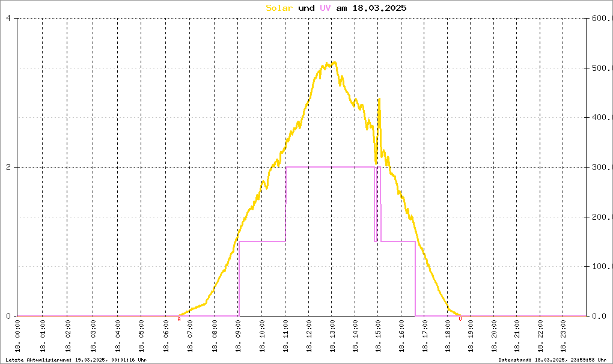
Task: Click time axis label '18. 16:00'
Action: click(402, 336)
